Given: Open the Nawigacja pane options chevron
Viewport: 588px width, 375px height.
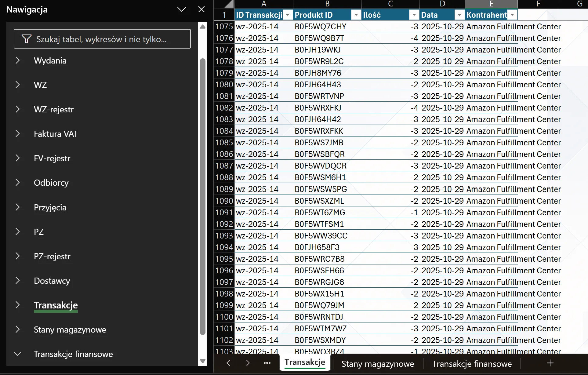Looking at the screenshot, I should pos(182,9).
